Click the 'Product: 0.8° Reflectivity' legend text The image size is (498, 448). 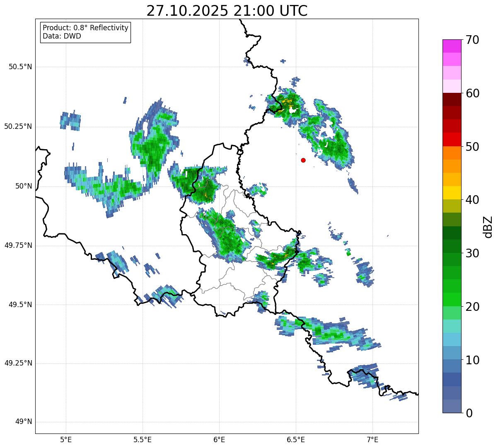pyautogui.click(x=85, y=28)
